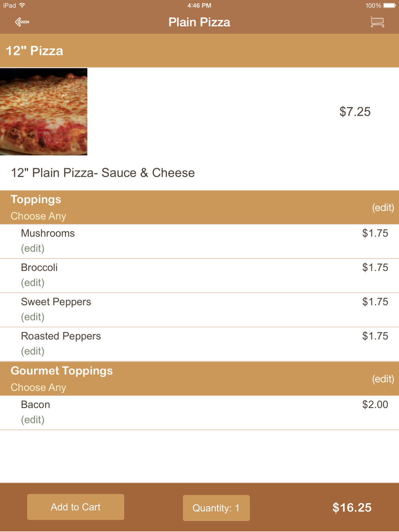Viewport: 399px width, 532px height.
Task: Click edit link in Toppings header
Action: click(x=383, y=207)
